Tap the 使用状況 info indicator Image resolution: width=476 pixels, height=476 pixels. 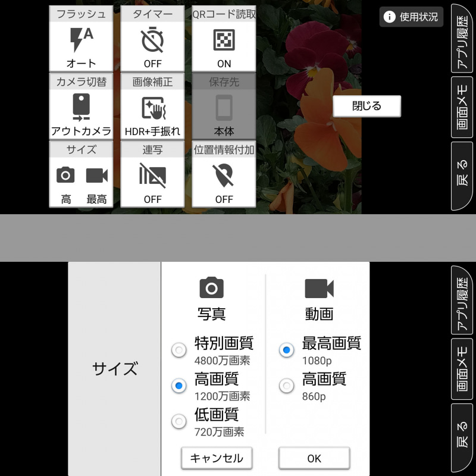412,17
